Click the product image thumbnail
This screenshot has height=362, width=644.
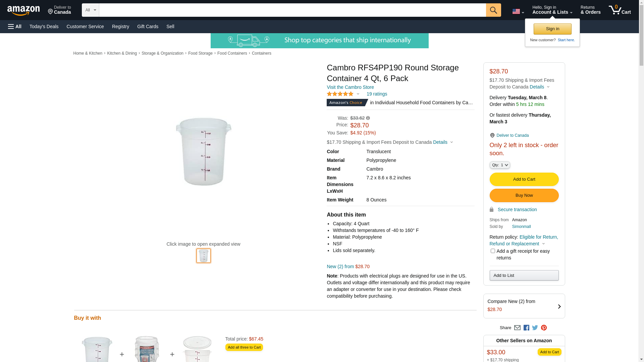[x=204, y=256]
